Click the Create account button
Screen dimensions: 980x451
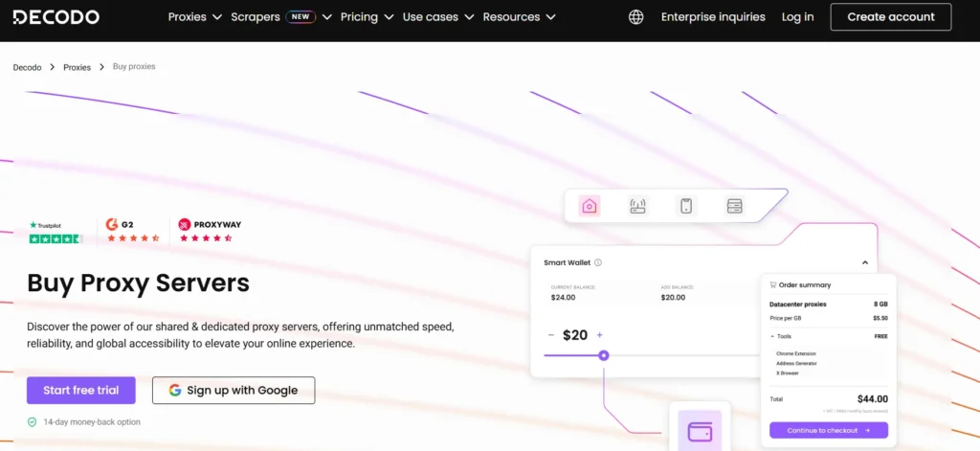click(891, 17)
